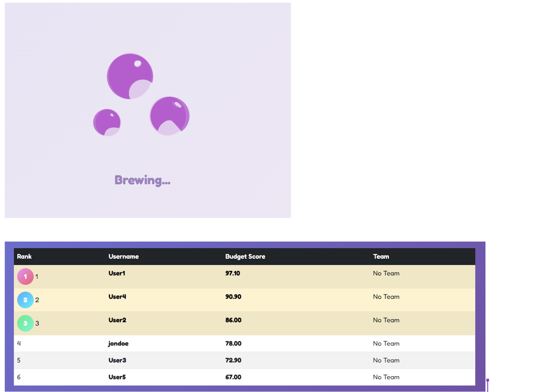554x392 pixels.
Task: Click User3's budget score 72.90
Action: pos(233,360)
